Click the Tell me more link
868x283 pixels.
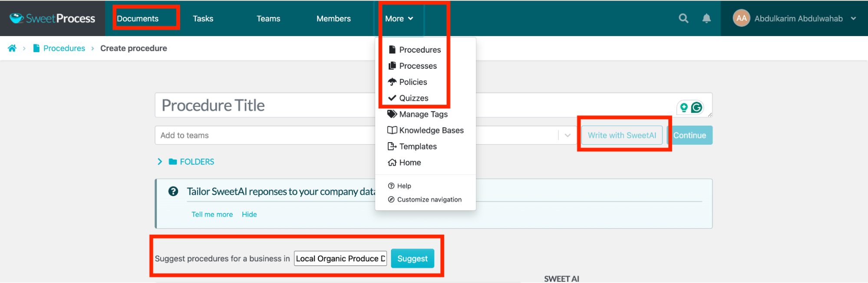pyautogui.click(x=212, y=214)
